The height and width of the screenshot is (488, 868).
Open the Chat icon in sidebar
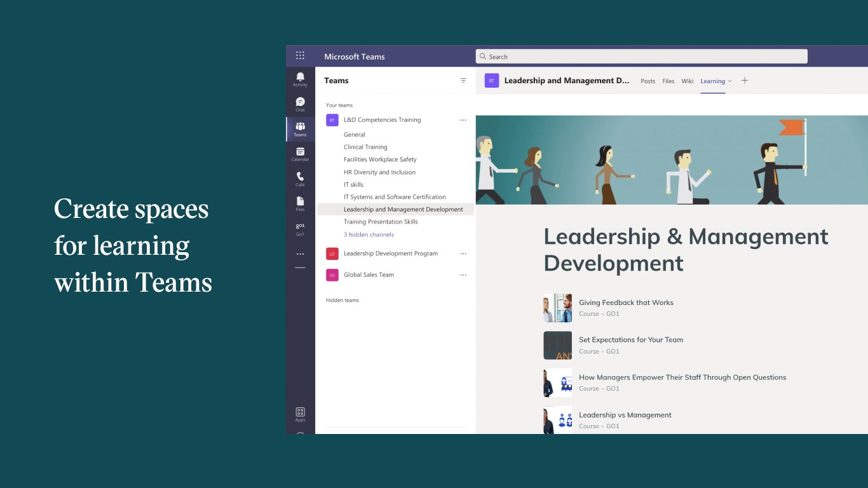click(x=300, y=104)
